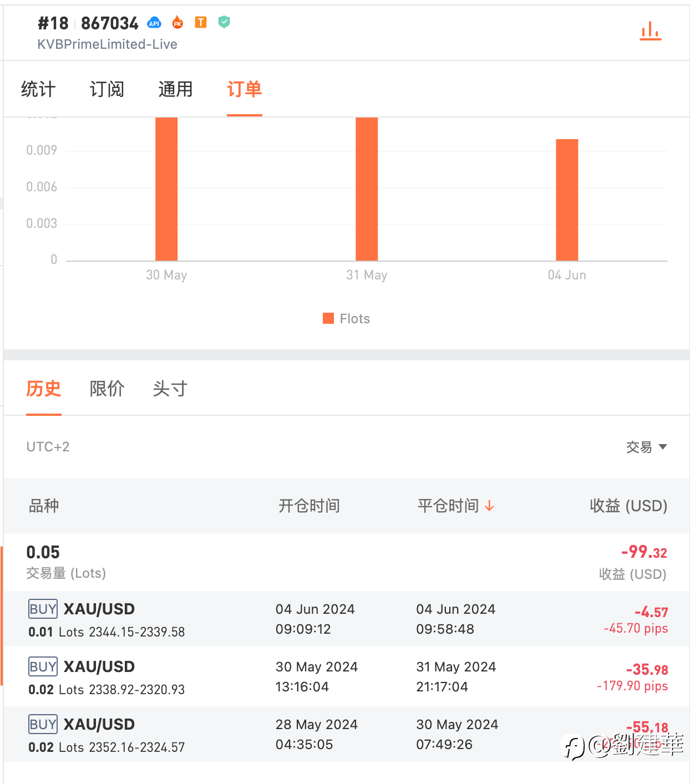Viewport: 690px width, 784px height.
Task: Click the blue API badge icon
Action: click(154, 23)
